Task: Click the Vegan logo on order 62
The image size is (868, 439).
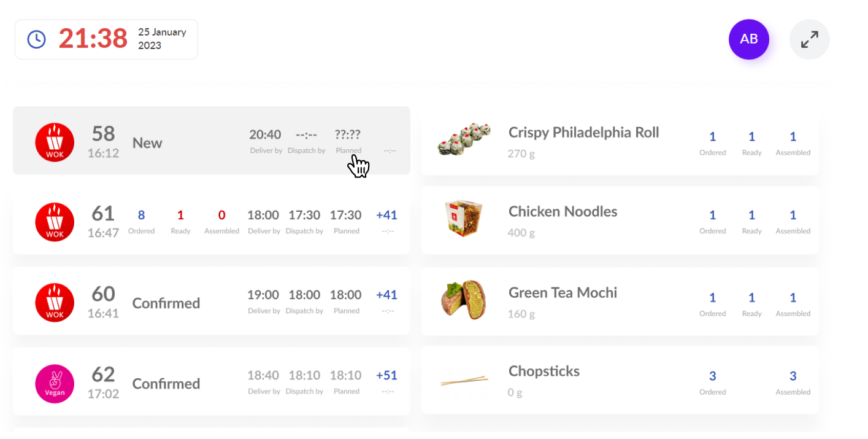Action: (55, 384)
